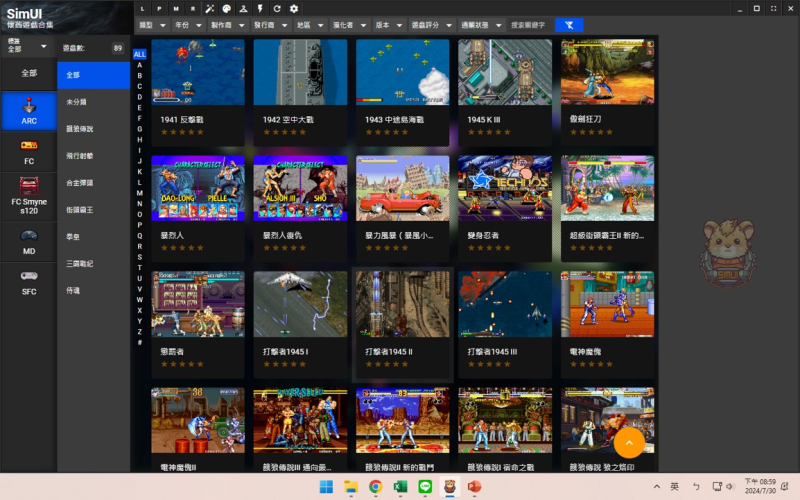Select the ARC joystick platform

pyautogui.click(x=29, y=111)
